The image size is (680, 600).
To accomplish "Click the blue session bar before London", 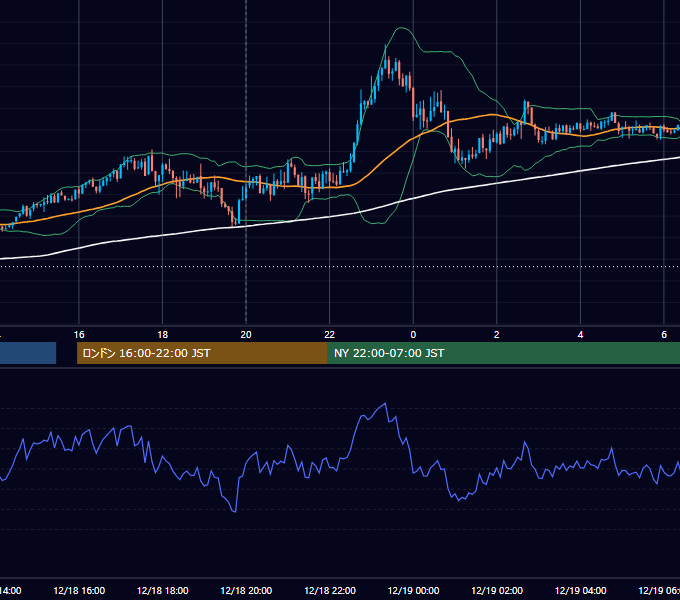I will click(x=28, y=353).
